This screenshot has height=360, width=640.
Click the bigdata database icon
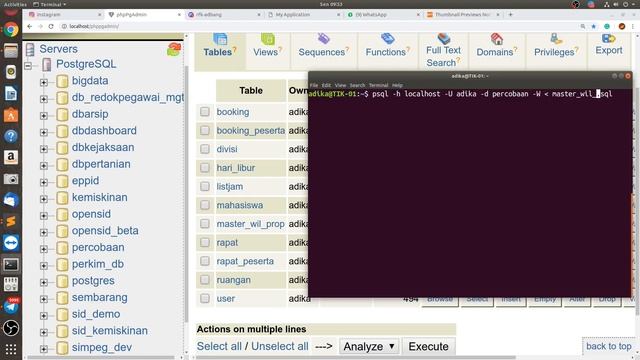click(62, 81)
